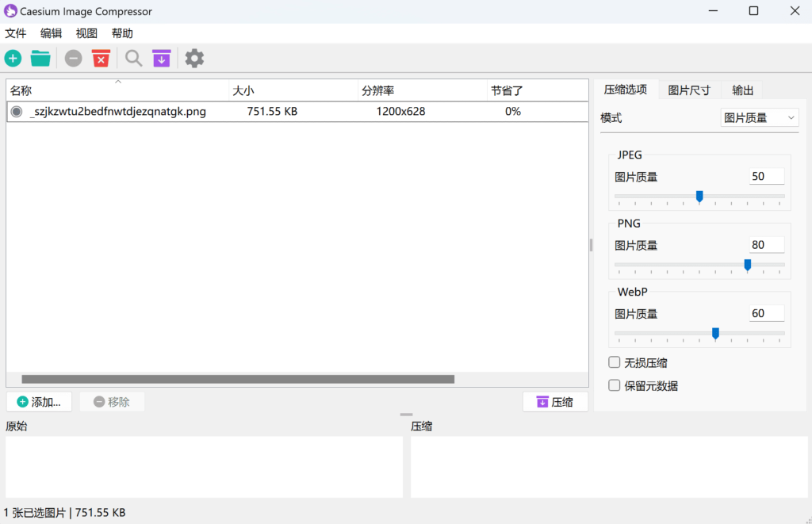Open folder via teal folder toolbar icon
The width and height of the screenshot is (812, 524).
pos(40,59)
